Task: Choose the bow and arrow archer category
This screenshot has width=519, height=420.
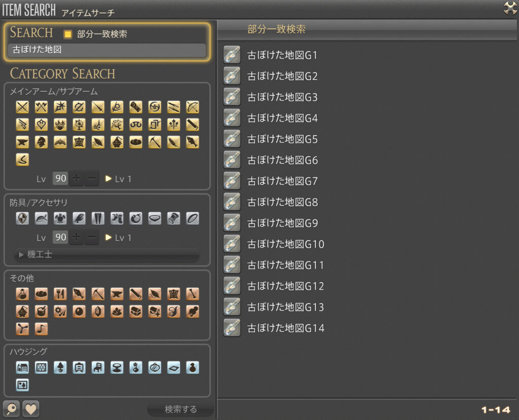Action: click(x=192, y=107)
